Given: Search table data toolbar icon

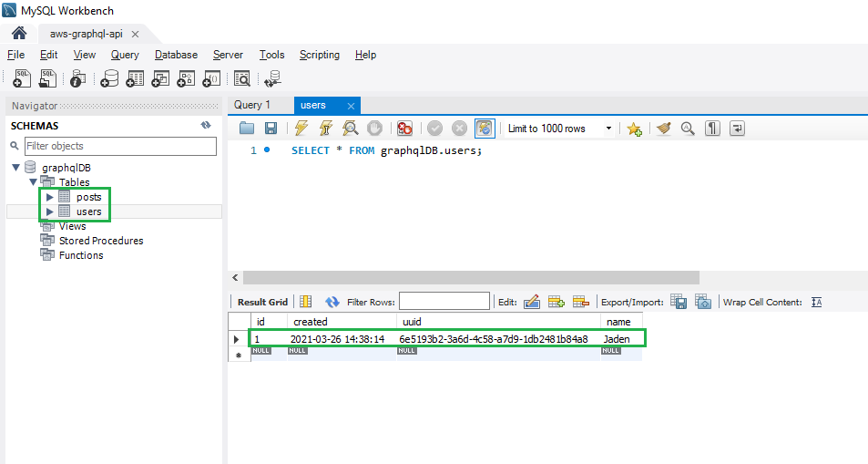Looking at the screenshot, I should (x=242, y=78).
